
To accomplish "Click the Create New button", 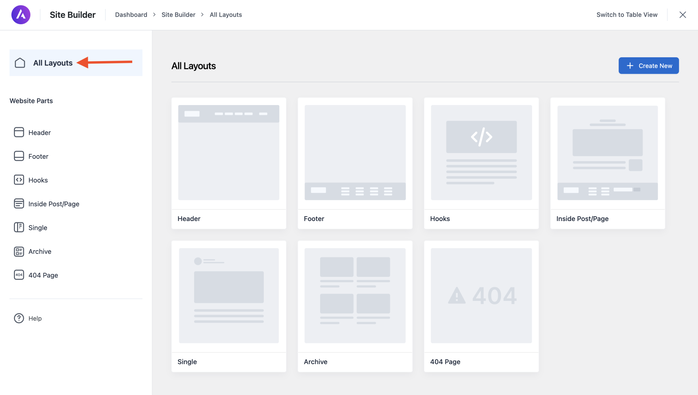I will (649, 65).
